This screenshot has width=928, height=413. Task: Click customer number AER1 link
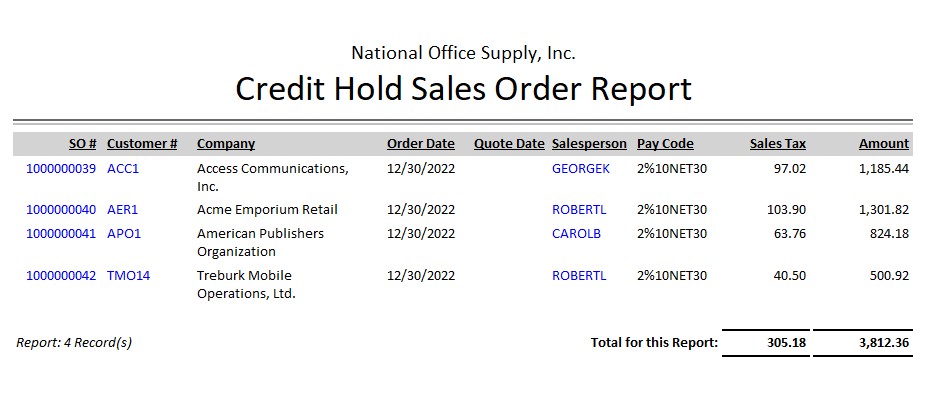click(x=123, y=210)
